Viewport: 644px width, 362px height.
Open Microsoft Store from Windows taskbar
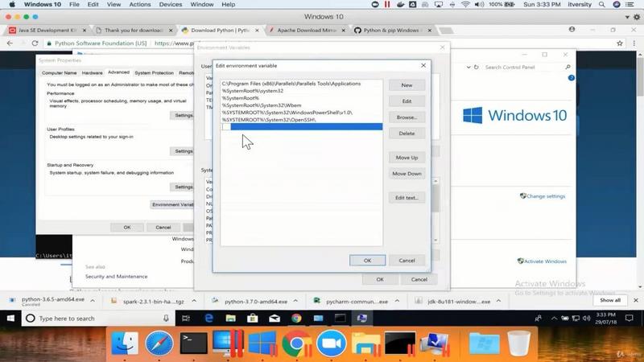click(x=252, y=318)
